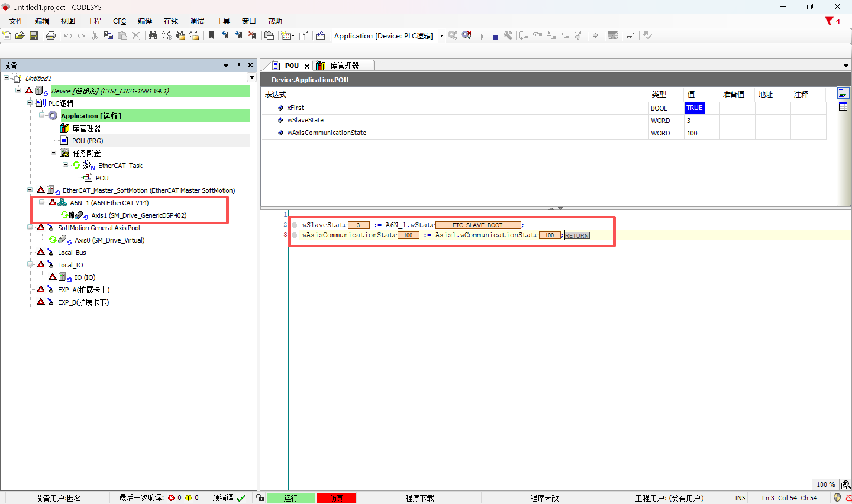Click the Undo arrow icon
852x504 pixels.
(68, 36)
